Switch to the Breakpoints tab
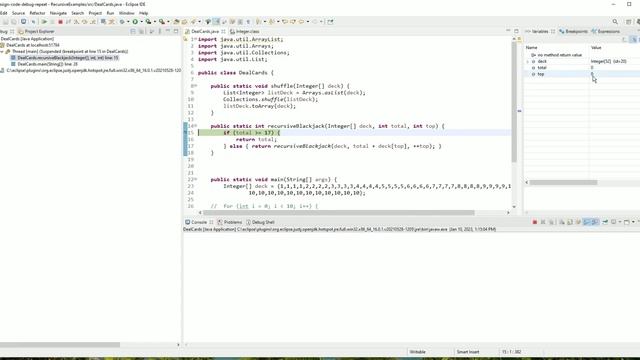The image size is (640, 360). (573, 31)
